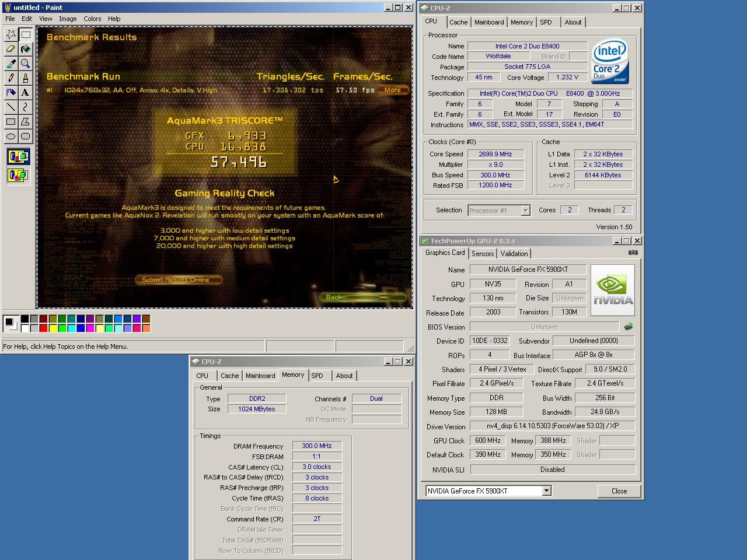Pick the Rectangle shape tool
The width and height of the screenshot is (747, 560).
click(x=11, y=121)
